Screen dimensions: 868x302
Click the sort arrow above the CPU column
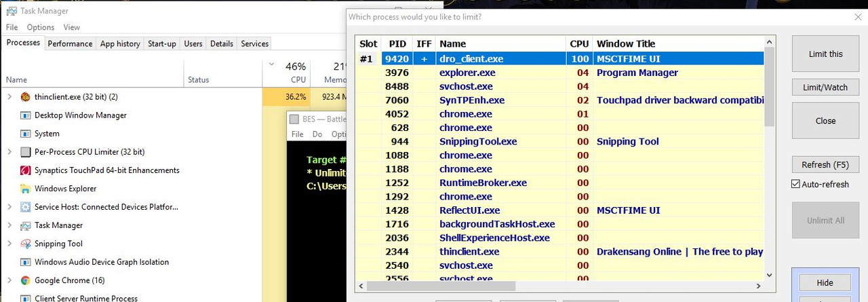click(272, 65)
